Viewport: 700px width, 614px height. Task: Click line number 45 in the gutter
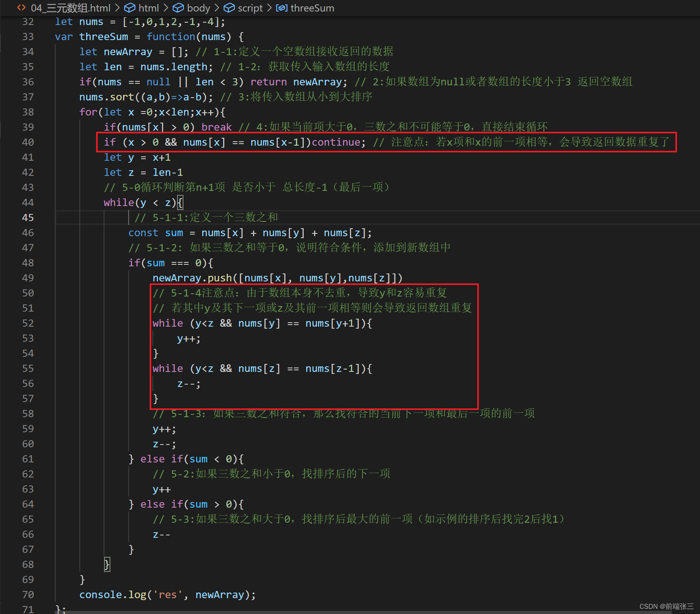point(28,217)
